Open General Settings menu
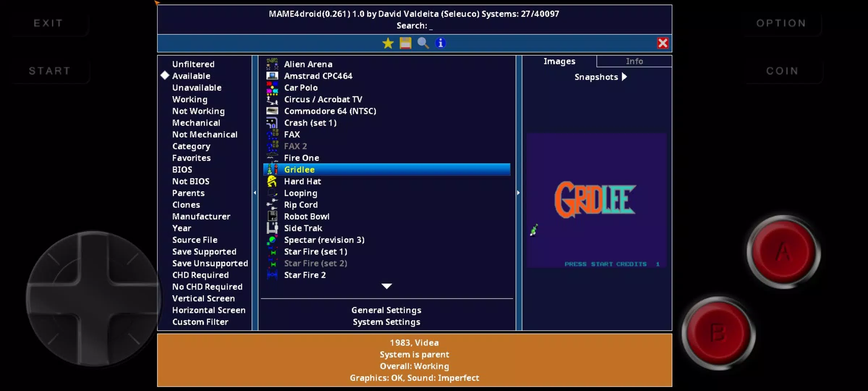 [386, 310]
